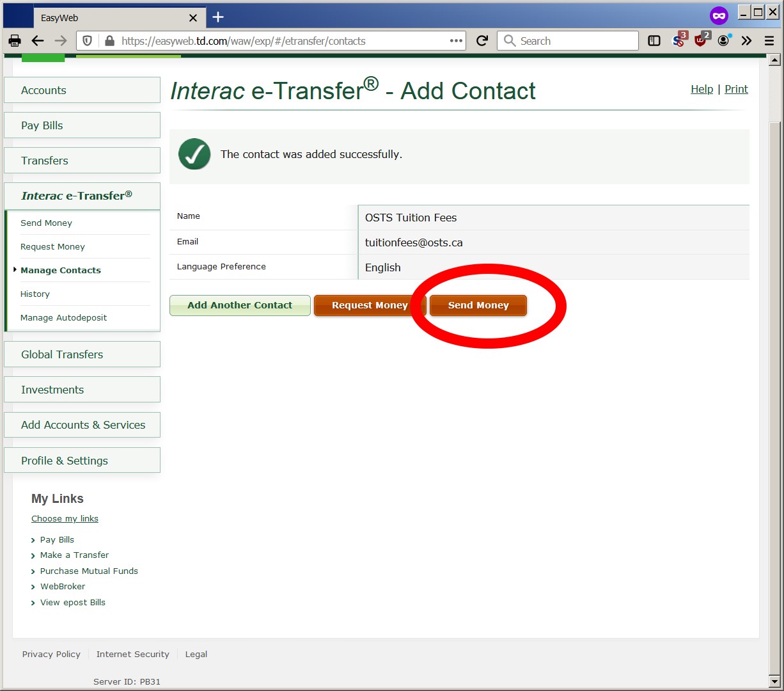
Task: Click the Add Another Contact button
Action: 240,305
